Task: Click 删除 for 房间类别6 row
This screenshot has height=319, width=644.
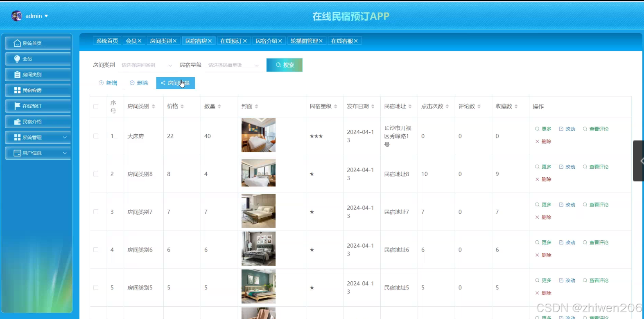Action: (x=543, y=255)
